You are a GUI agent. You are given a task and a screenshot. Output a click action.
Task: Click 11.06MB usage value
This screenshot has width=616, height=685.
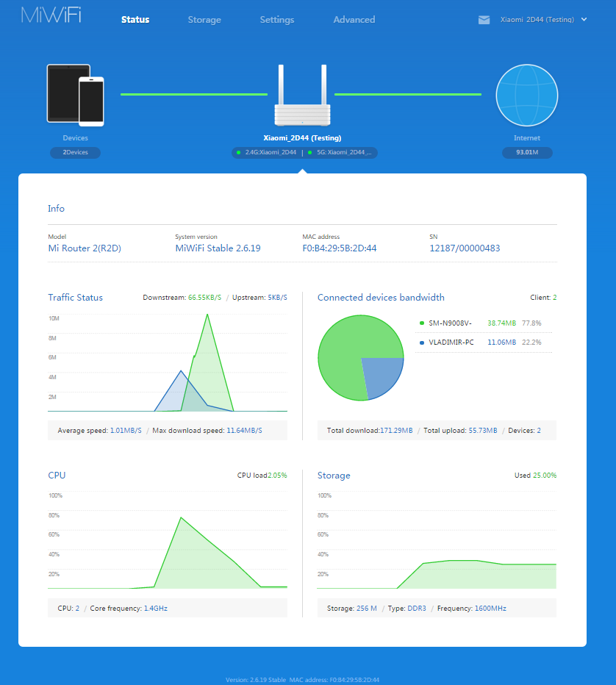(501, 342)
